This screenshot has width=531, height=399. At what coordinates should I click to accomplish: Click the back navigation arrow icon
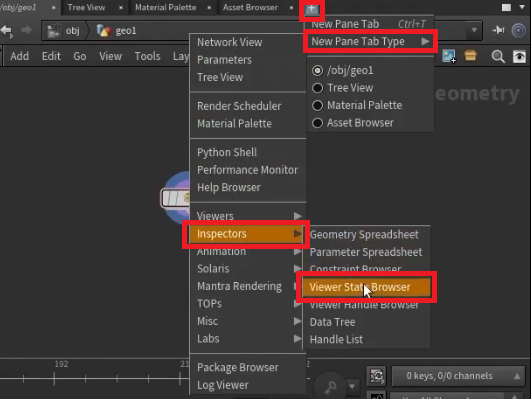(6, 31)
